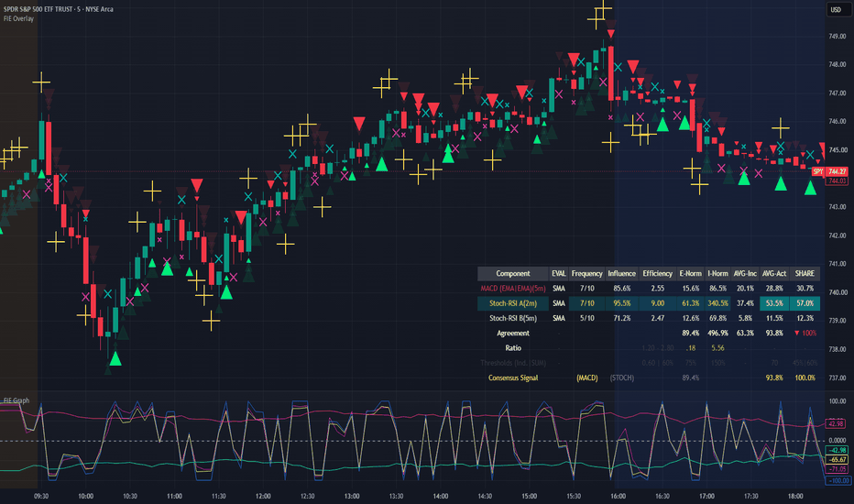The width and height of the screenshot is (854, 504).
Task: Select the MACD (EMA|EMA)(5m) row label
Action: (x=512, y=289)
